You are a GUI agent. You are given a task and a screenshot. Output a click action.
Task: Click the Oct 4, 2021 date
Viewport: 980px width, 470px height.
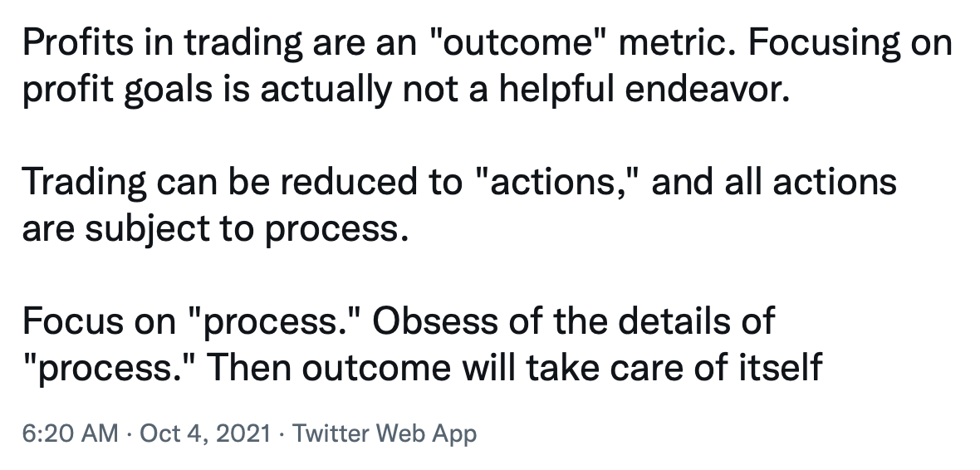tap(205, 433)
